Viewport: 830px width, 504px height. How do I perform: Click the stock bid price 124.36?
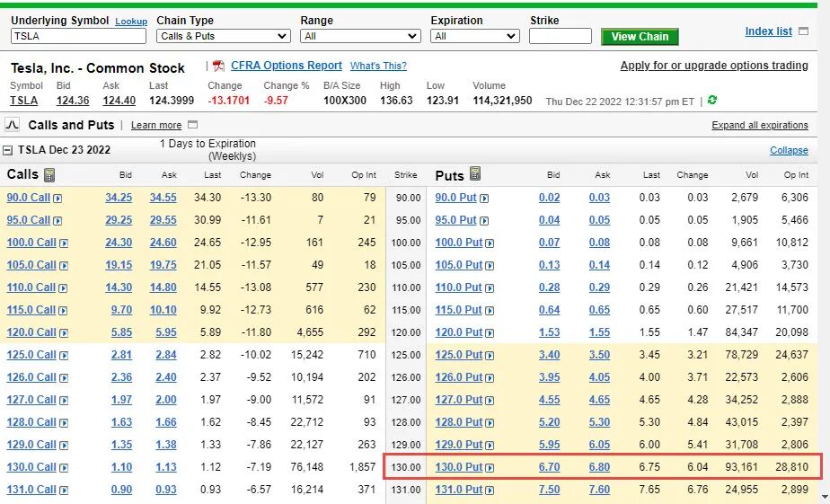[x=73, y=101]
